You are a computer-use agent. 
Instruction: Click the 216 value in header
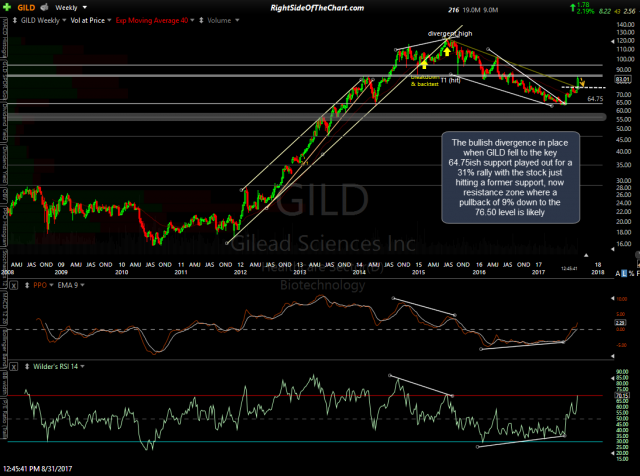pyautogui.click(x=453, y=10)
